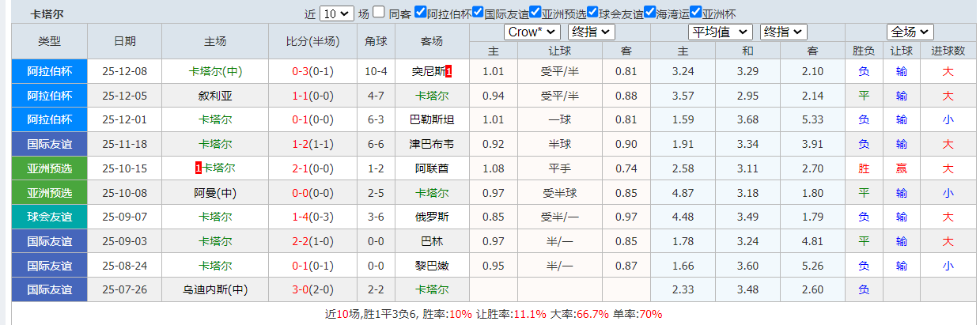Click the away team 黎巴嫩

(432, 266)
